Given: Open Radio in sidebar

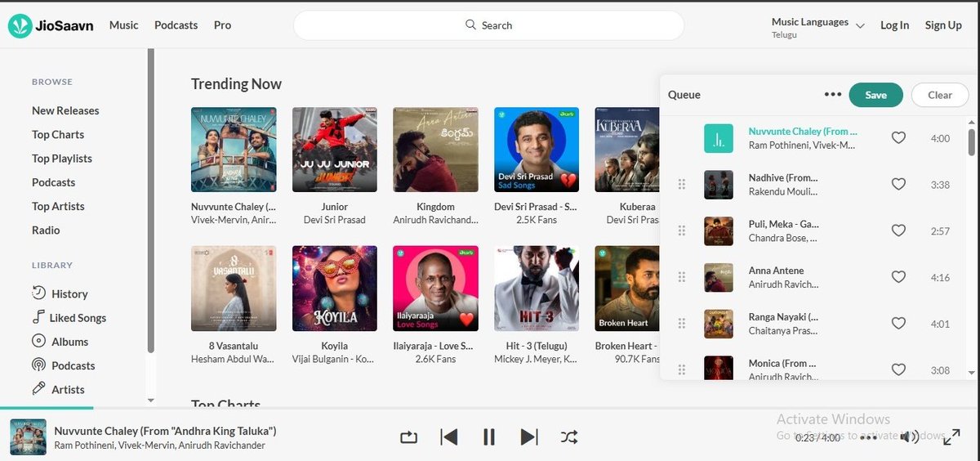Looking at the screenshot, I should click(x=46, y=230).
